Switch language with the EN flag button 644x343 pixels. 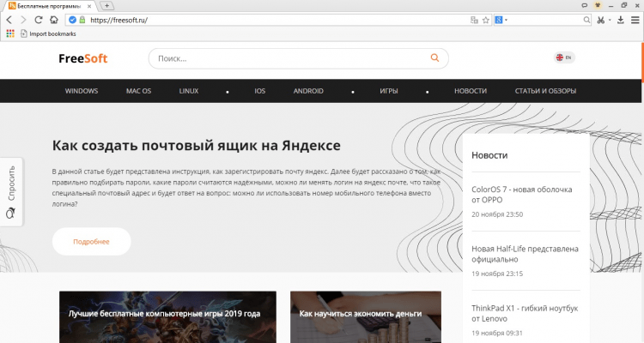click(564, 57)
